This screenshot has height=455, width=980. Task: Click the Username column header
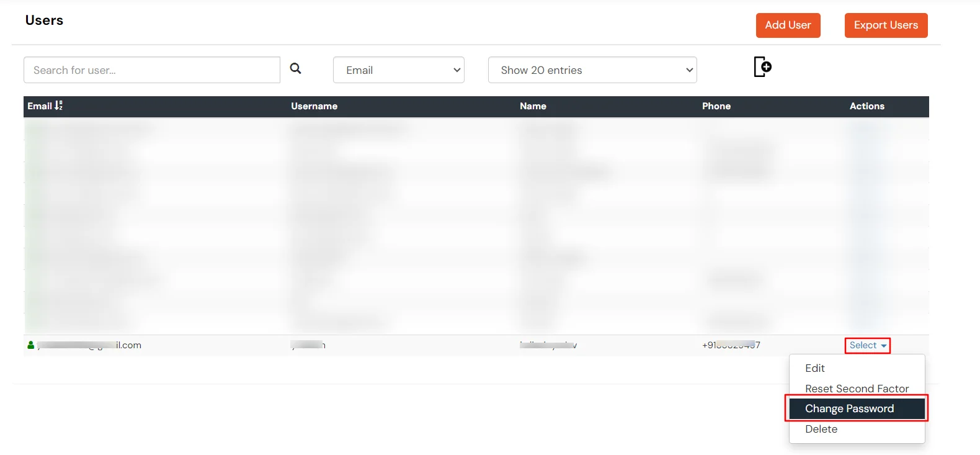[314, 106]
